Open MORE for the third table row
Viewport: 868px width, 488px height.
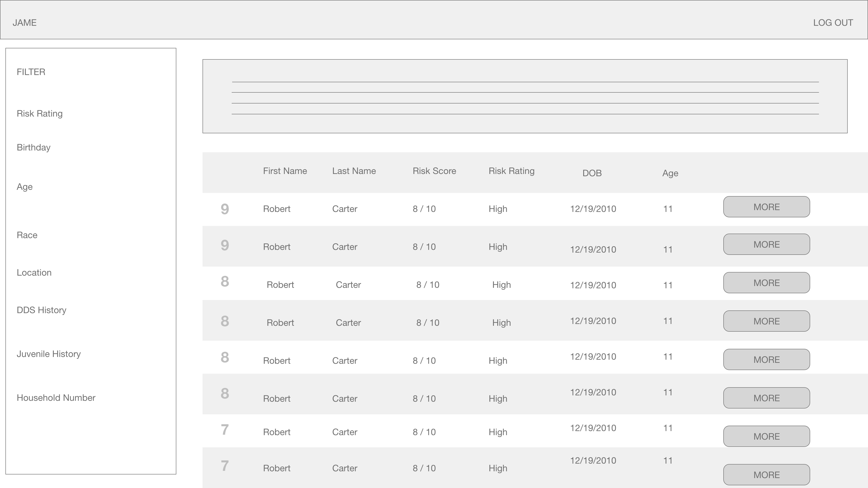[x=767, y=283]
